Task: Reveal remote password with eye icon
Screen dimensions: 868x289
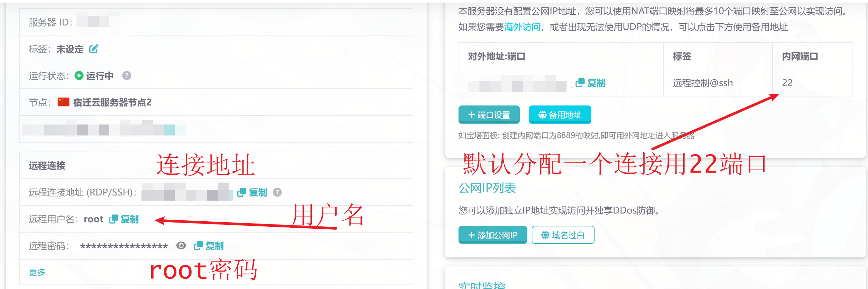Action: pos(181,246)
